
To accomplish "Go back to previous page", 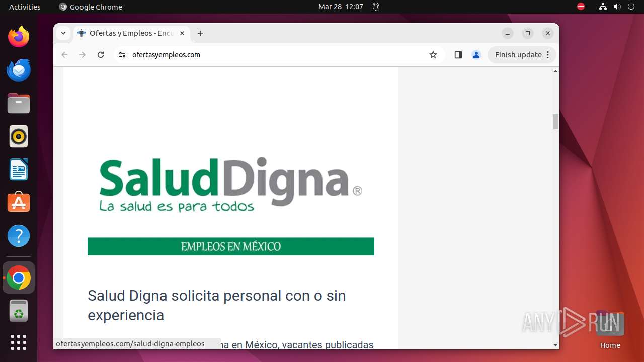I will click(64, 55).
